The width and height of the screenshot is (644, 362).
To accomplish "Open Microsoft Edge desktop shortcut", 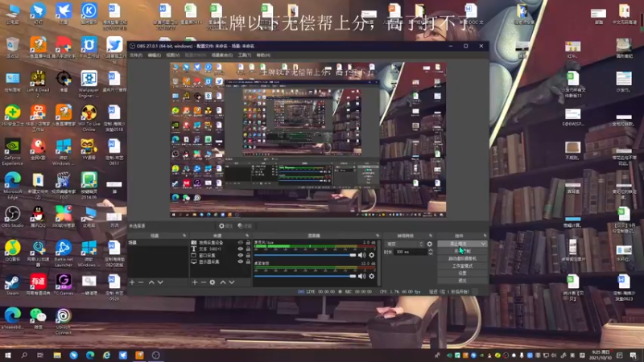I will 12,186.
